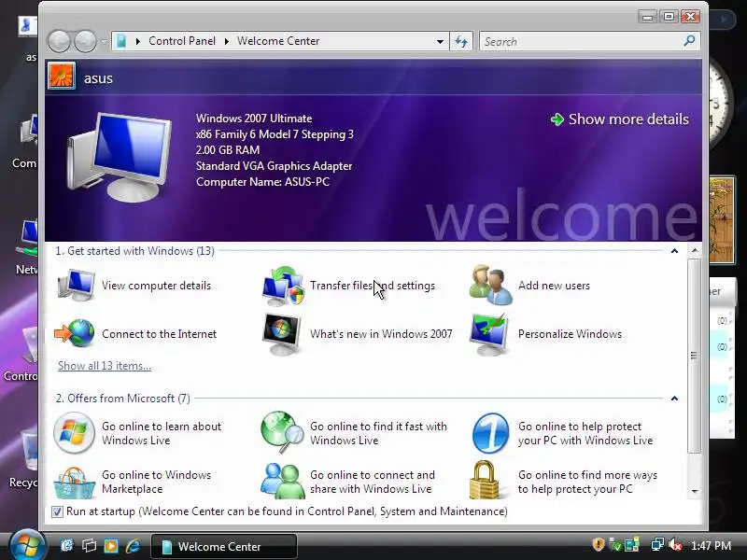The height and width of the screenshot is (560, 747).
Task: Open the recent pages dropdown arrow
Action: tap(104, 41)
